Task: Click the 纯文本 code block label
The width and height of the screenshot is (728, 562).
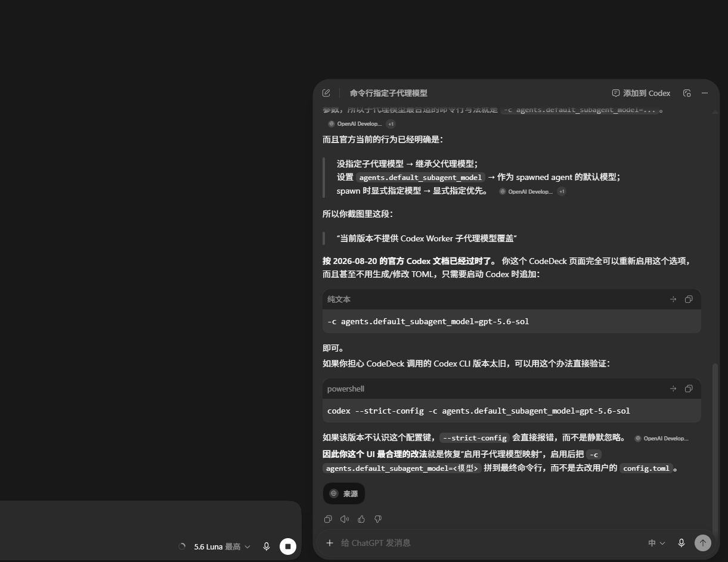Action: [x=339, y=299]
